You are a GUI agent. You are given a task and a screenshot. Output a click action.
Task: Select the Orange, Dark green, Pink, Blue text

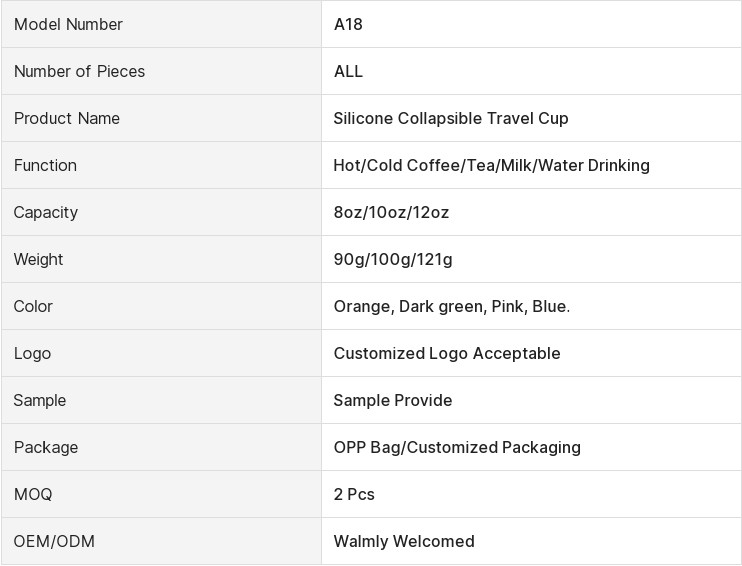tap(452, 306)
